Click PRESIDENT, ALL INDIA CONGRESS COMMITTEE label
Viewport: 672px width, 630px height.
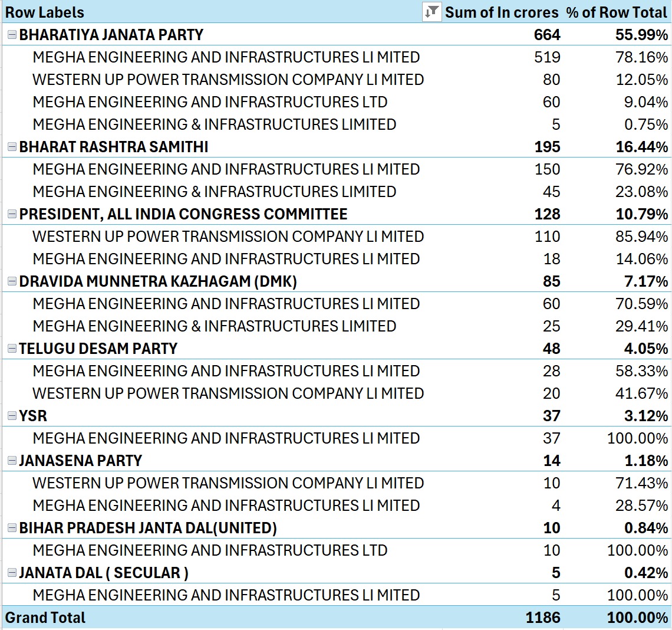pos(183,214)
